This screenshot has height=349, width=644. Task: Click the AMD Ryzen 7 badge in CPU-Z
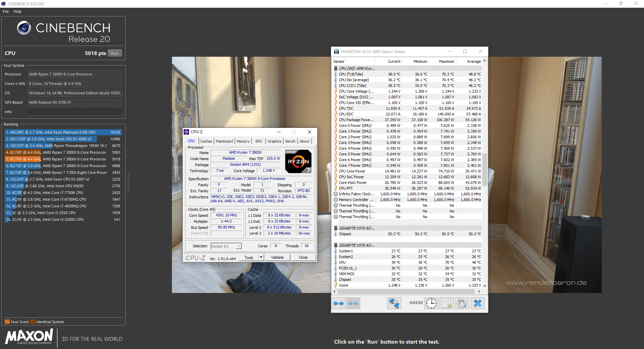[298, 161]
